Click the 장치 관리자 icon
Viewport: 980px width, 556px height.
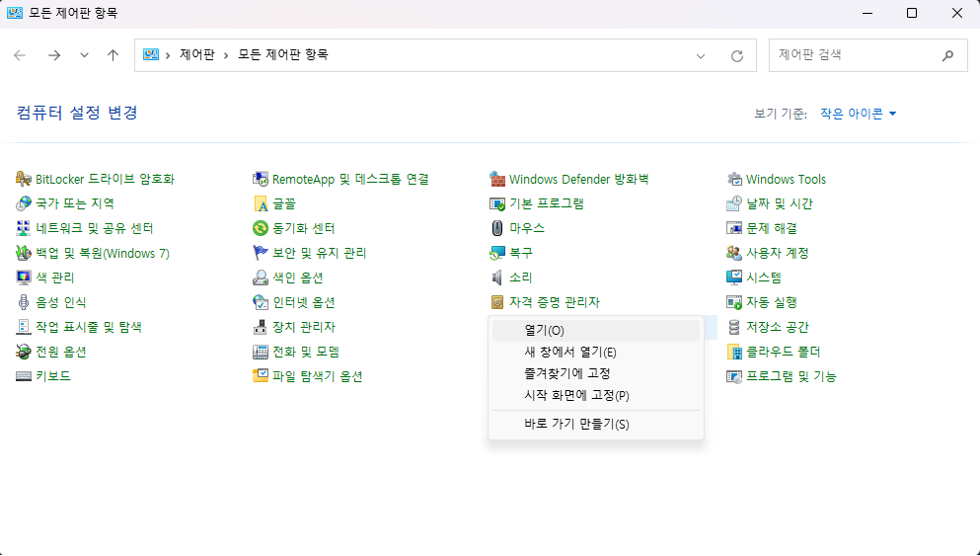click(x=260, y=327)
